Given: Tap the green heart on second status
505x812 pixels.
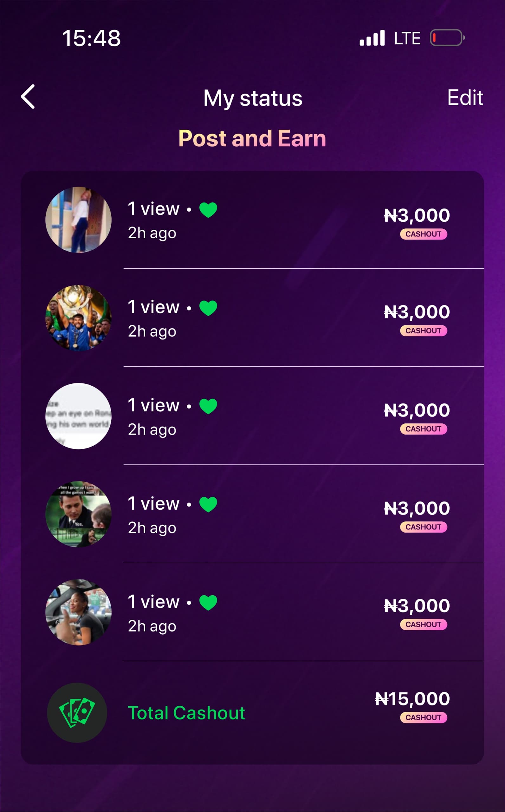Looking at the screenshot, I should pos(208,308).
